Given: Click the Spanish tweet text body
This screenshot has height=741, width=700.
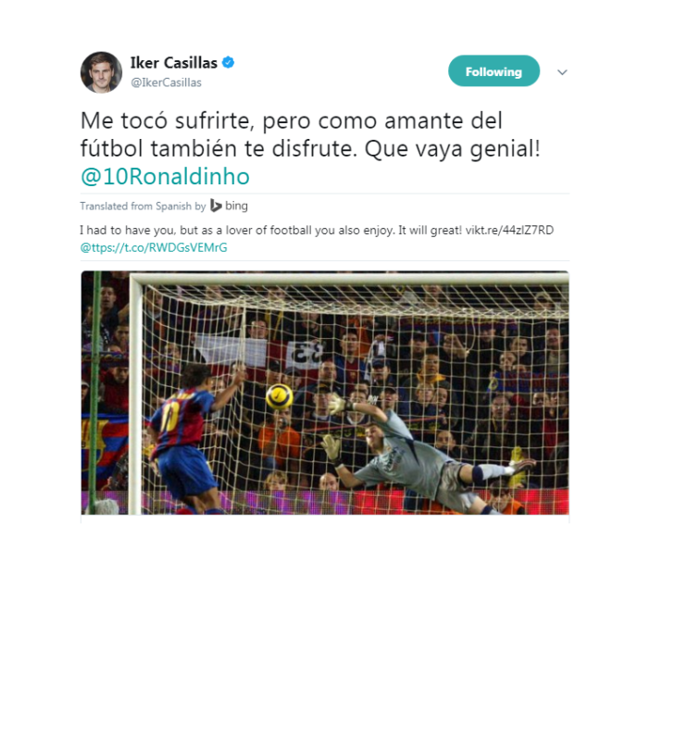Looking at the screenshot, I should click(x=310, y=148).
